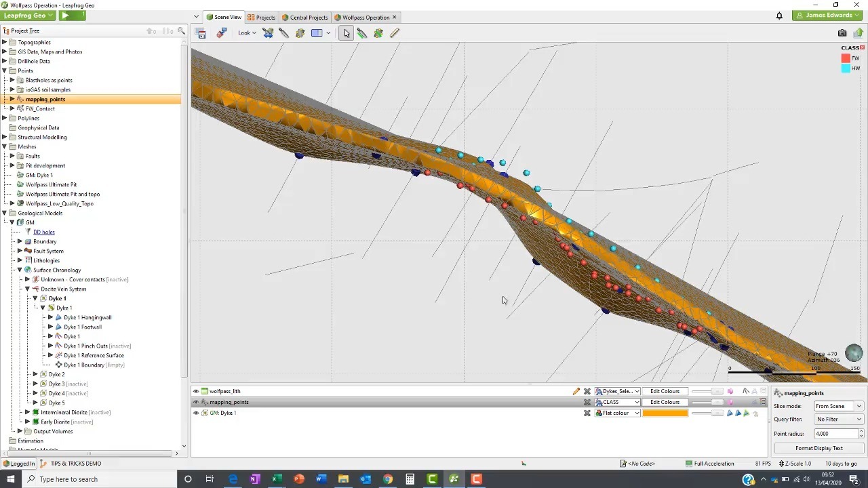
Task: Select the ruler measurement tool
Action: tap(395, 33)
